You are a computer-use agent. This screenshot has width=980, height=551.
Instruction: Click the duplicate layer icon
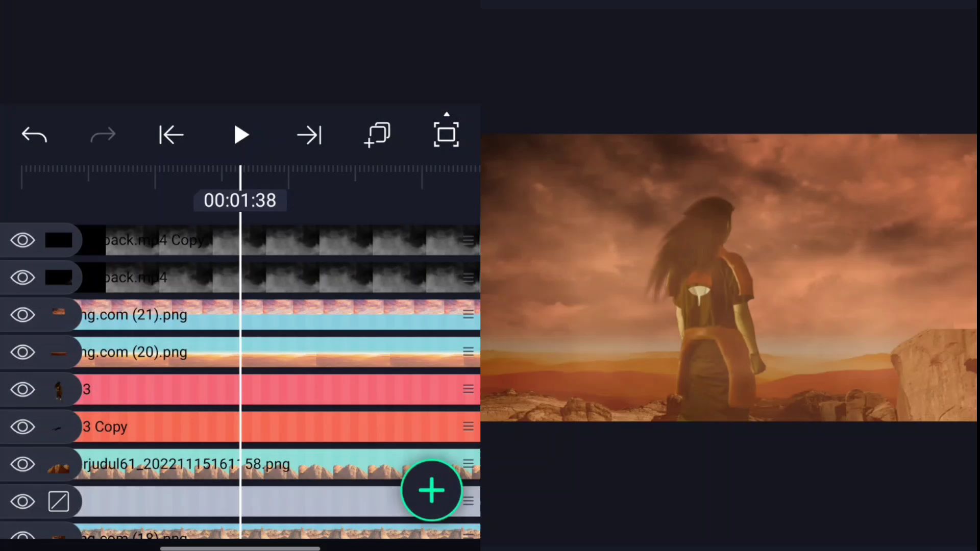click(378, 135)
